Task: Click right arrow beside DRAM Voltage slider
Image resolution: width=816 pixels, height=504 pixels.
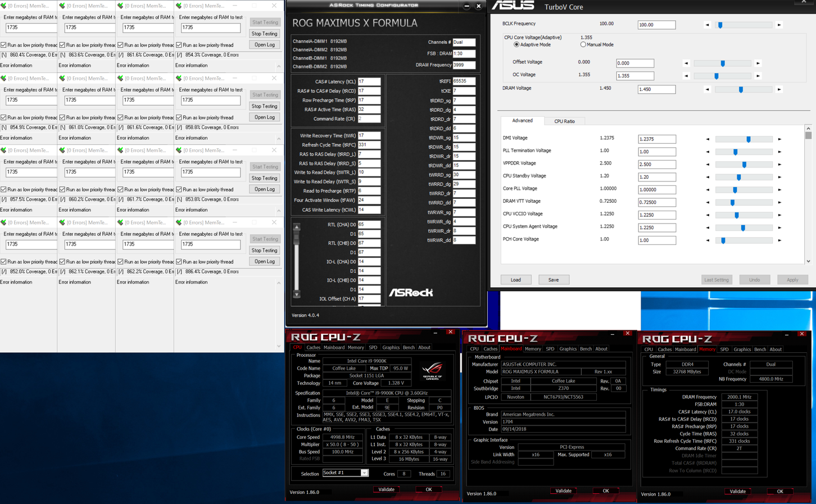Action: tap(779, 89)
